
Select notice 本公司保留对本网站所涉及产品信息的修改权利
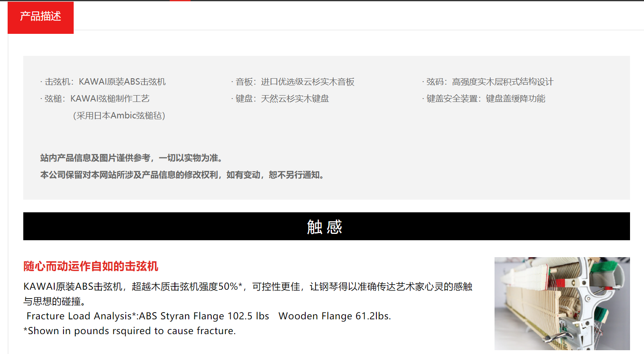pyautogui.click(x=182, y=175)
